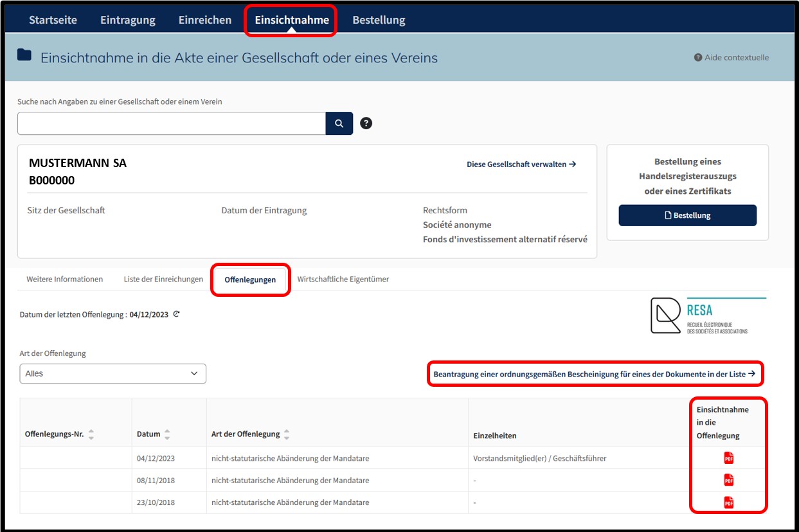Viewport: 799px width, 532px height.
Task: Open PDF for 23/10/2018 disclosure
Action: tap(729, 502)
